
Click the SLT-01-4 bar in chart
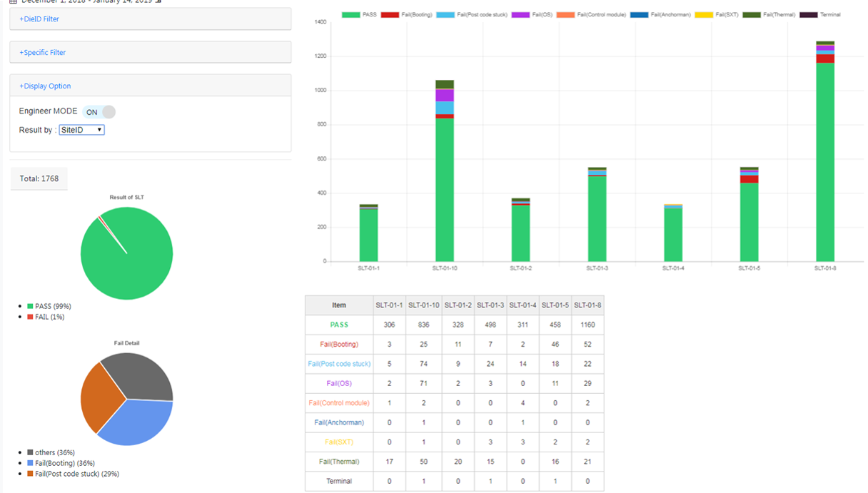[x=673, y=233]
